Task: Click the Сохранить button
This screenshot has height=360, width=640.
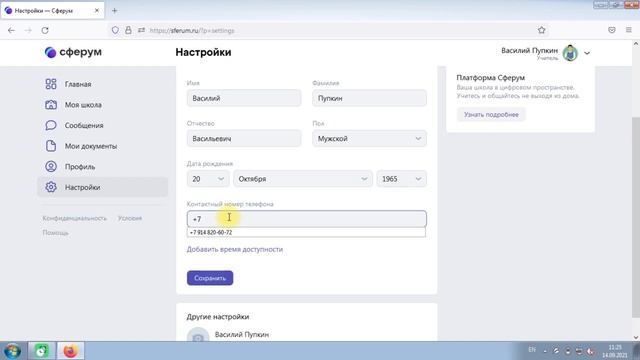Action: click(210, 278)
